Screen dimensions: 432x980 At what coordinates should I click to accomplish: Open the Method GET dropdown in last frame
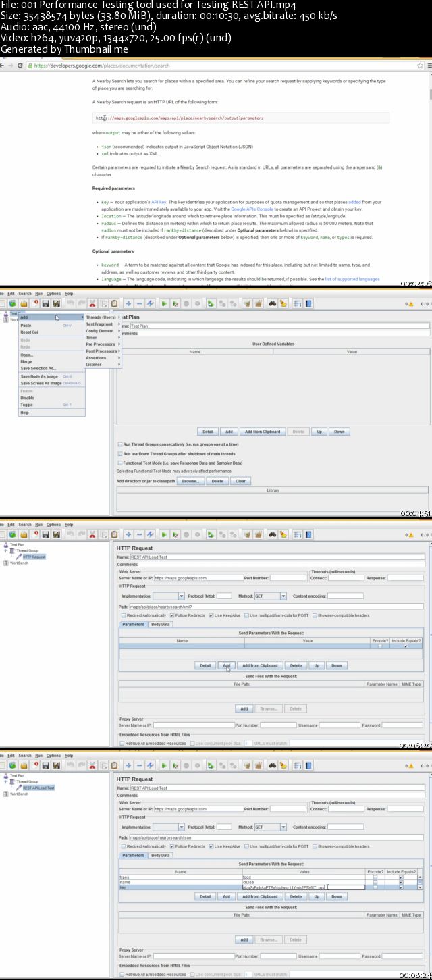point(283,827)
